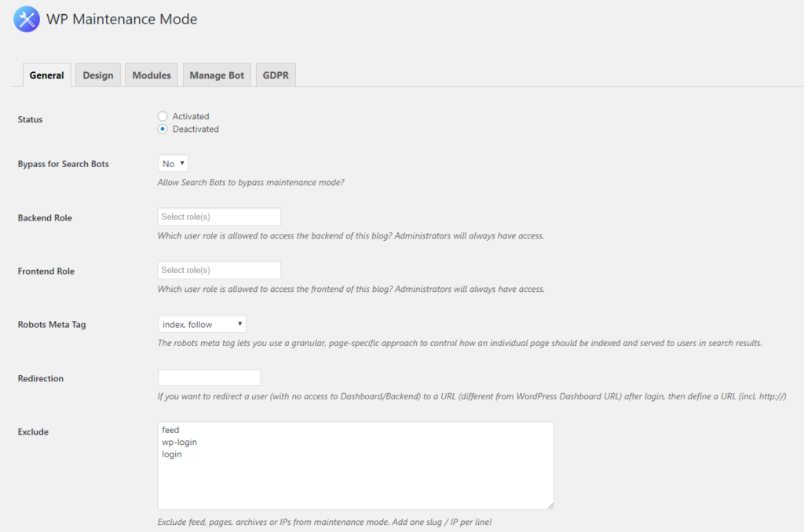Select the Deactivated status radio button
The image size is (804, 532).
click(162, 129)
